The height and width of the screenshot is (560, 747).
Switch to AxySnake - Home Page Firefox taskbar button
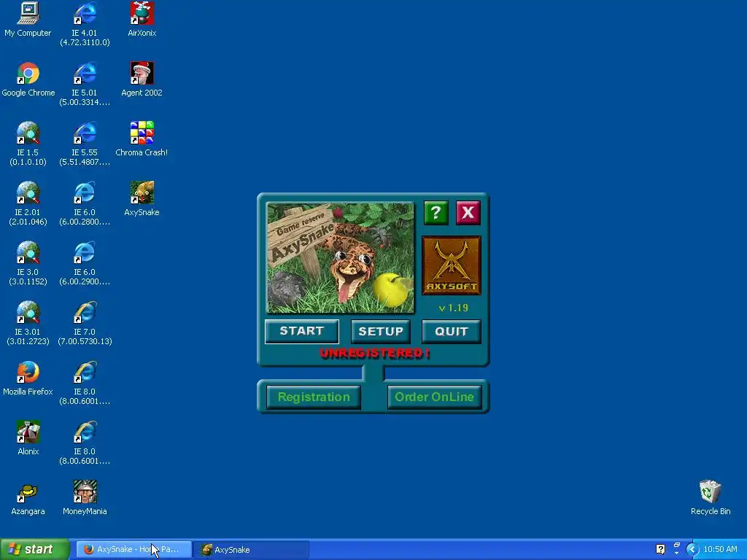[x=134, y=550]
